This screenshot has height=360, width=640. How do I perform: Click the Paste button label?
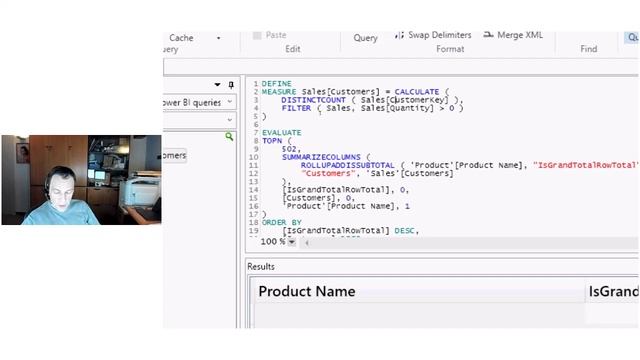click(276, 35)
